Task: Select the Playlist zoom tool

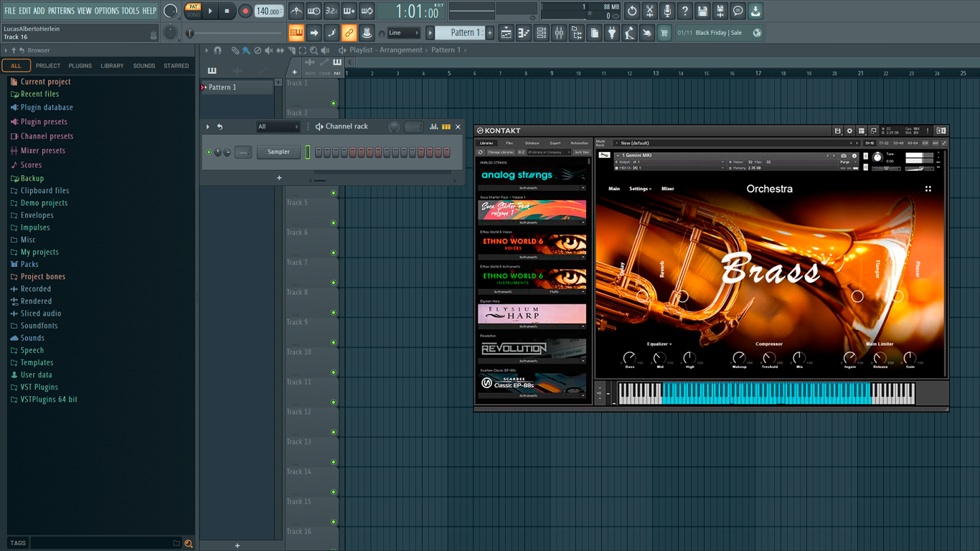Action: click(314, 50)
